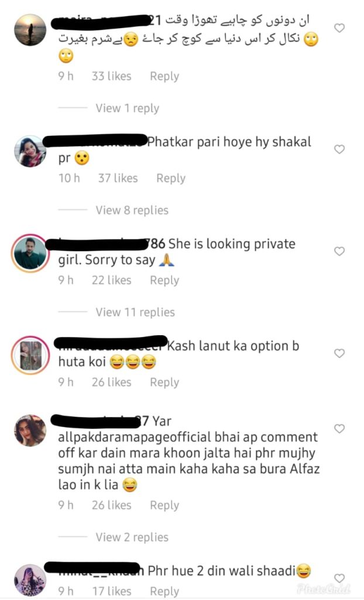Open story-ringed avatar beside 'Kash lanut' comment
The image size is (364, 600).
[30, 356]
